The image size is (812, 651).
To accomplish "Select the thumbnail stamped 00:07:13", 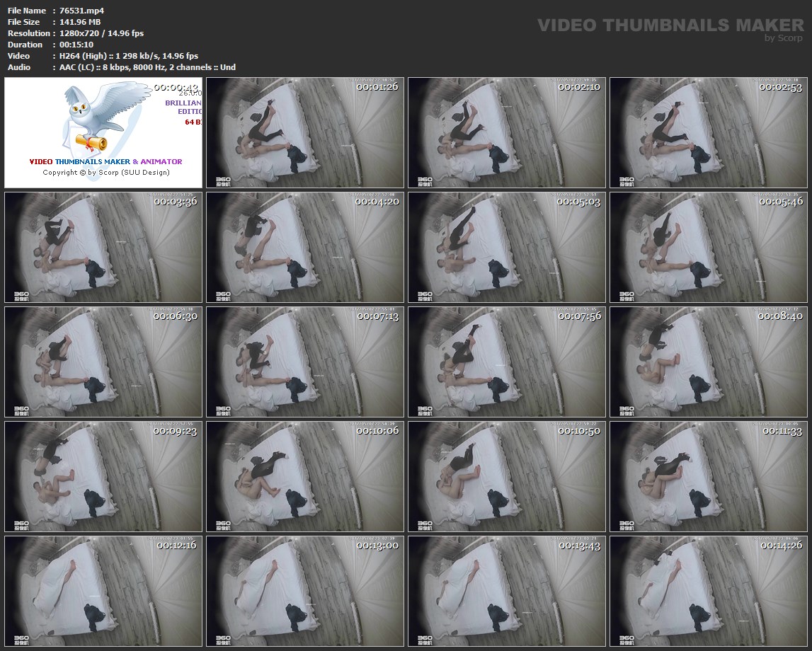I will (305, 362).
